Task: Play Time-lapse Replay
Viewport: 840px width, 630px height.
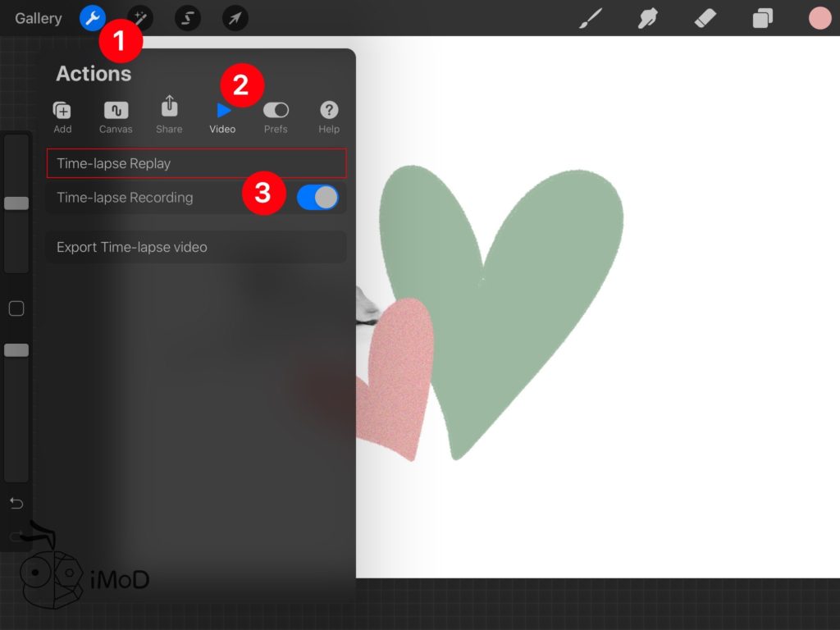Action: click(196, 163)
